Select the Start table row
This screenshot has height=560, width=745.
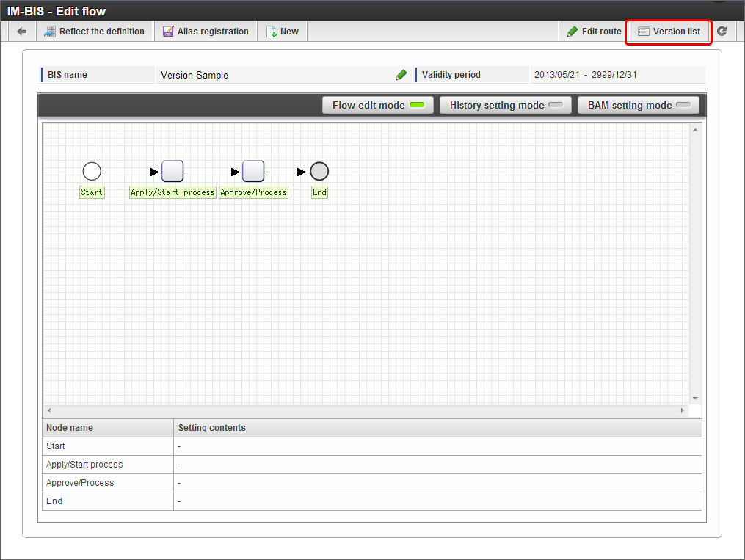(x=372, y=446)
